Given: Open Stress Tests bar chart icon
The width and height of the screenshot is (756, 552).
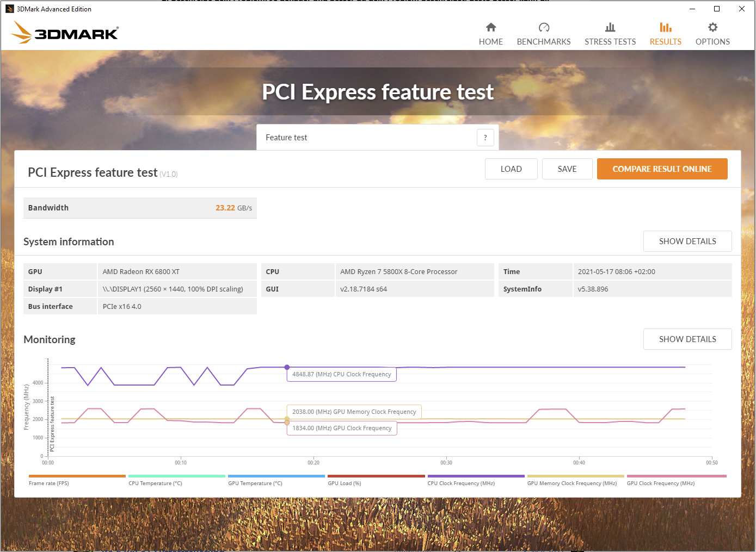Looking at the screenshot, I should point(610,27).
